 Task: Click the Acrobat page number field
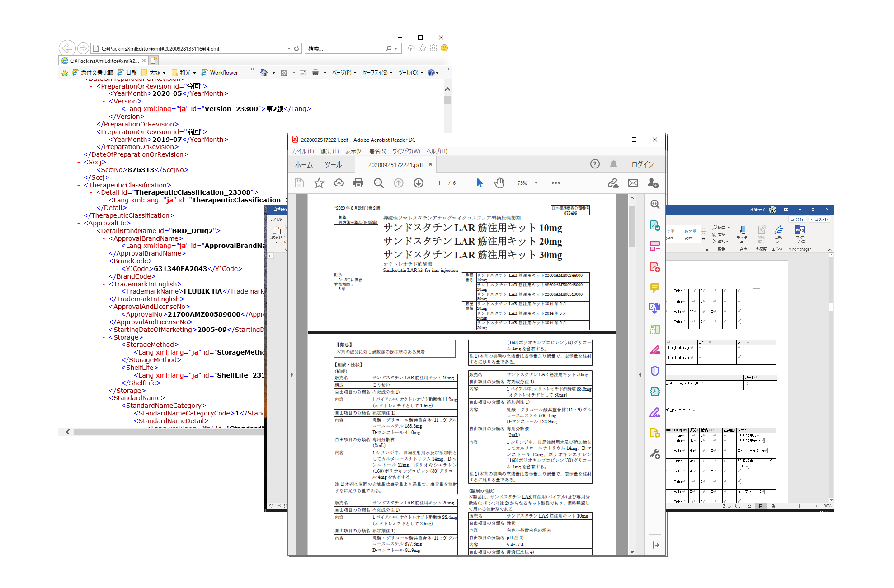tap(439, 183)
